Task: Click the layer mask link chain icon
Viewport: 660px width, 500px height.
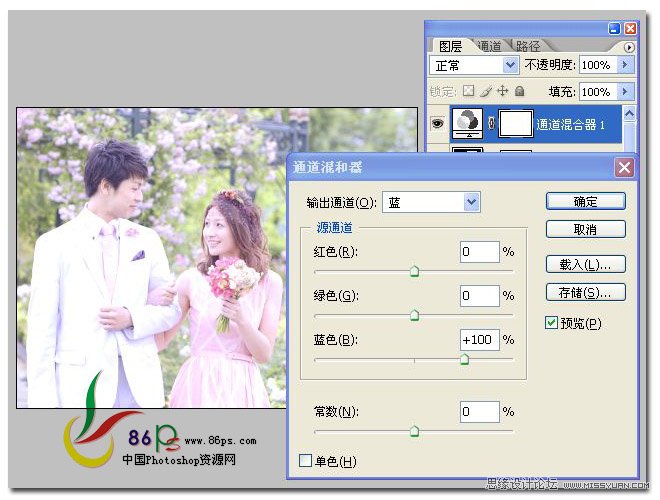Action: click(x=490, y=124)
